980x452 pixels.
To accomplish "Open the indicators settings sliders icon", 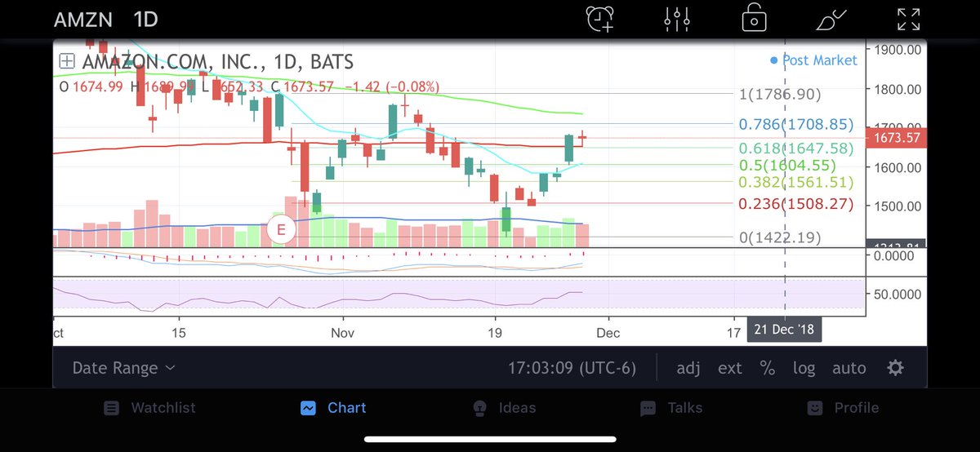I will tap(678, 18).
